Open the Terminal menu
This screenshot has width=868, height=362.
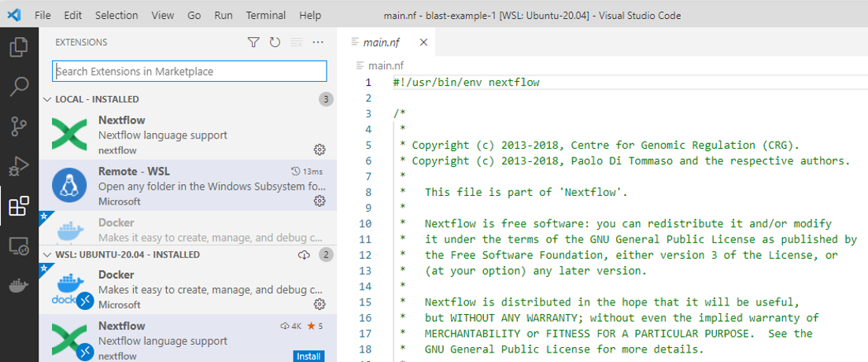click(266, 15)
